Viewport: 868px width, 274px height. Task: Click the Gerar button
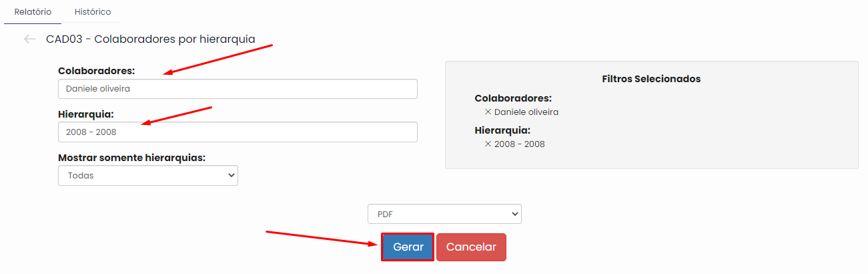click(408, 247)
